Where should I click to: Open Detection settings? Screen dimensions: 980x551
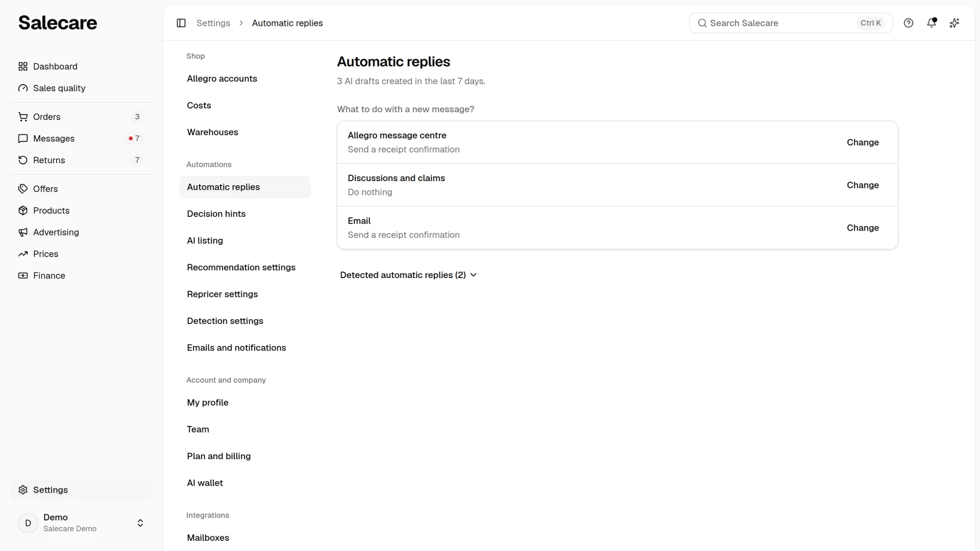click(x=244, y=321)
